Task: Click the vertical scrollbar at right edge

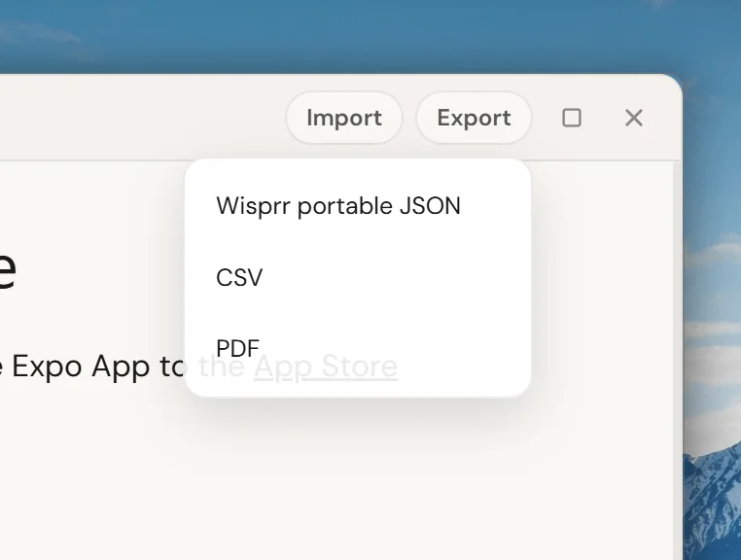Action: [677, 361]
